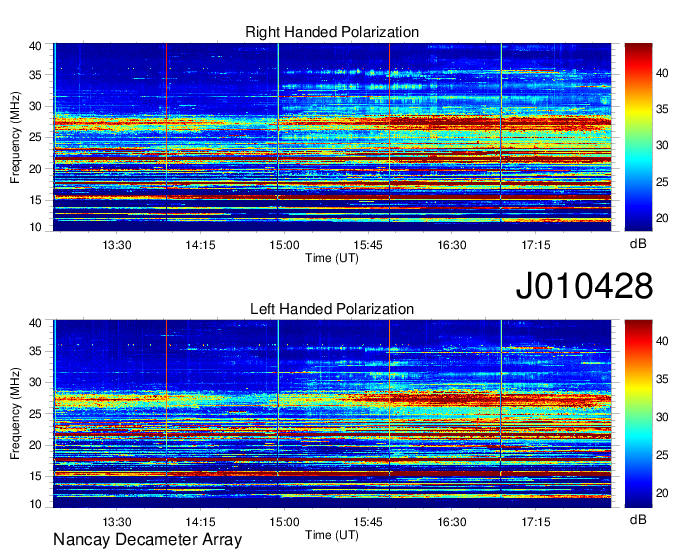Click the 25 MHz label on upper frequency axis

click(35, 137)
